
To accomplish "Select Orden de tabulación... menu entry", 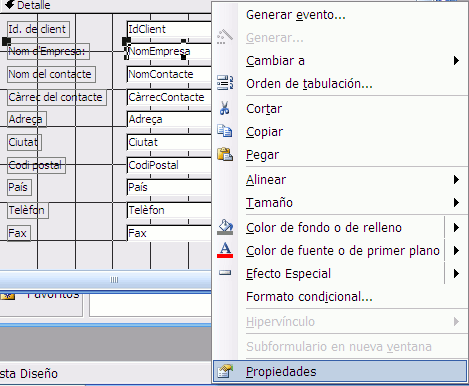I will 309,84.
